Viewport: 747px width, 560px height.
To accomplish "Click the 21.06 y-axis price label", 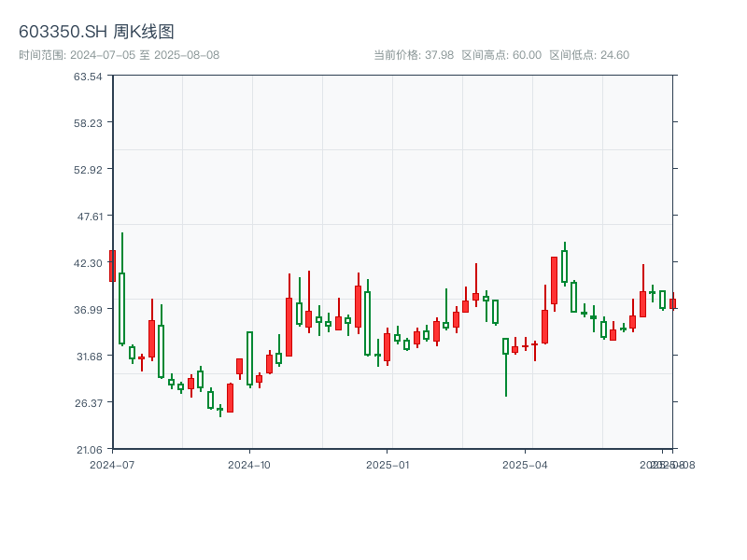I will click(x=87, y=449).
